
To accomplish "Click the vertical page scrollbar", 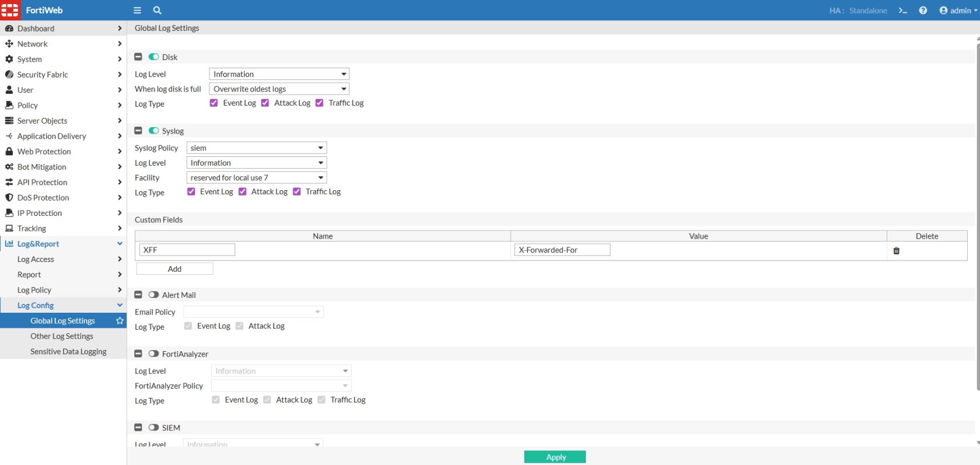I will point(978,217).
